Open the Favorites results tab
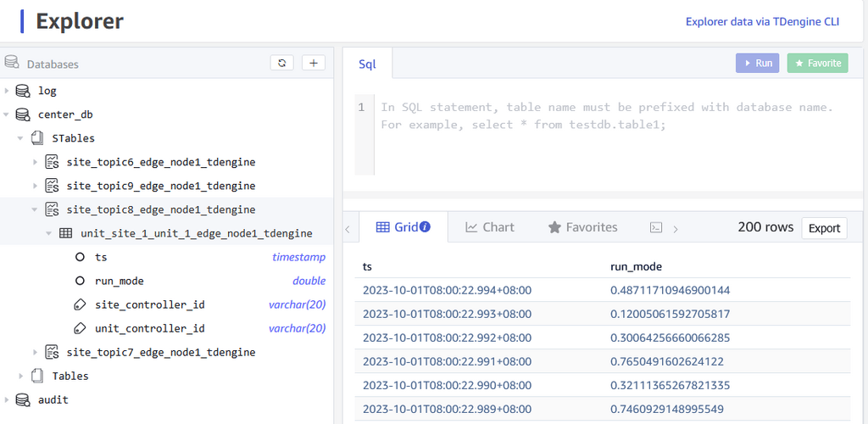The width and height of the screenshot is (868, 424). tap(582, 227)
